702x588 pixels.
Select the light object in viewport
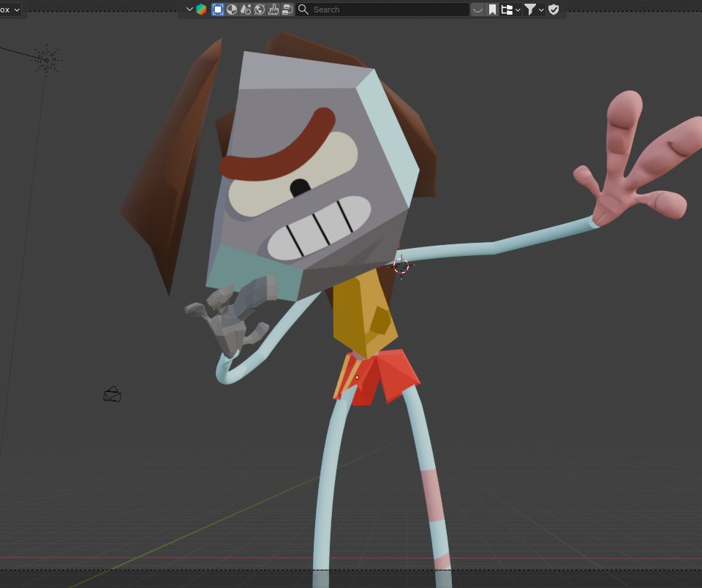(47, 60)
